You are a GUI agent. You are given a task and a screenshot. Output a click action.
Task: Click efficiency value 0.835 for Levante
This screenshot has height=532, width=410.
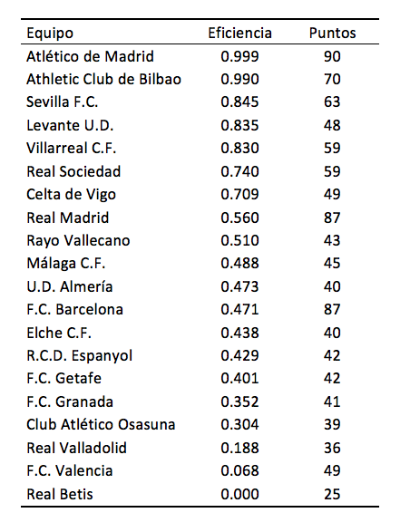point(239,125)
